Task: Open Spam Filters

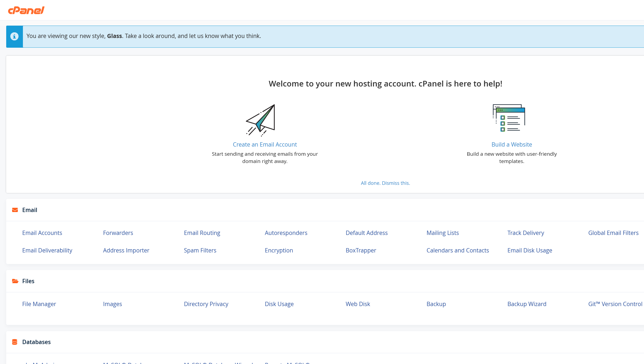Action: click(x=200, y=250)
